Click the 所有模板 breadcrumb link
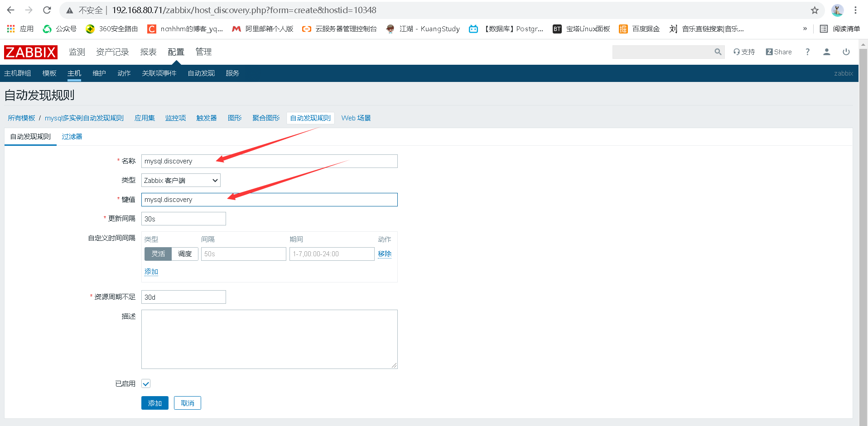The image size is (868, 426). tap(21, 118)
